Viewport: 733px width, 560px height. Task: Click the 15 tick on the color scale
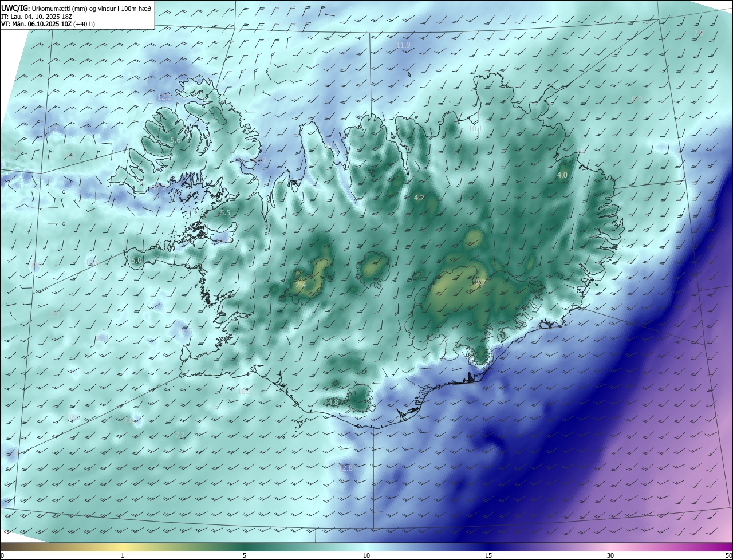[488, 555]
